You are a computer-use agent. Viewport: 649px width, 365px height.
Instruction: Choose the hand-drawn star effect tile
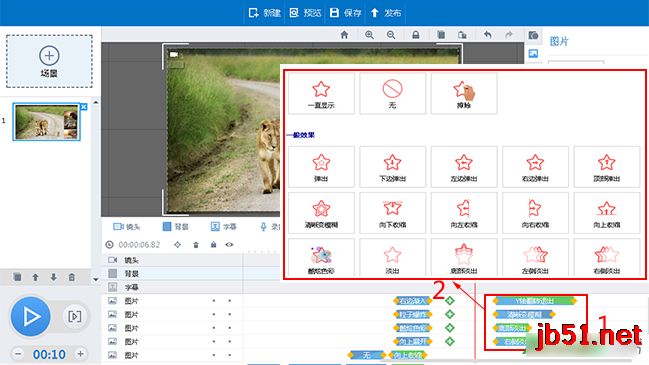[x=464, y=94]
